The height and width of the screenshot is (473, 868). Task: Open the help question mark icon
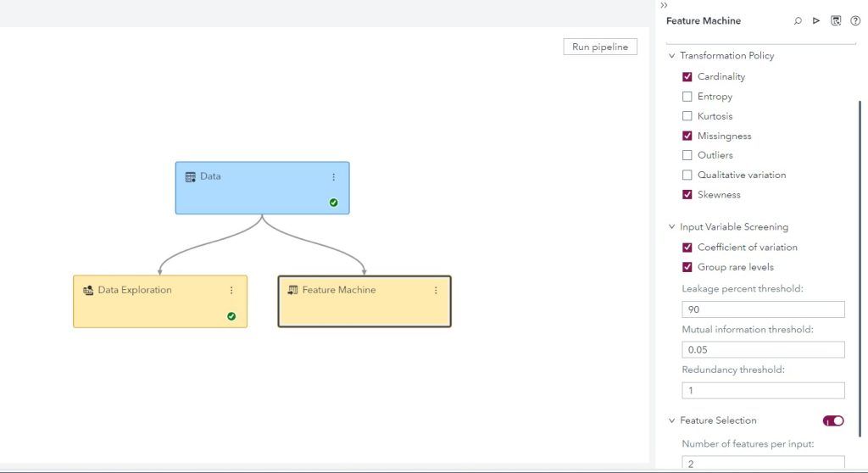[x=855, y=21]
